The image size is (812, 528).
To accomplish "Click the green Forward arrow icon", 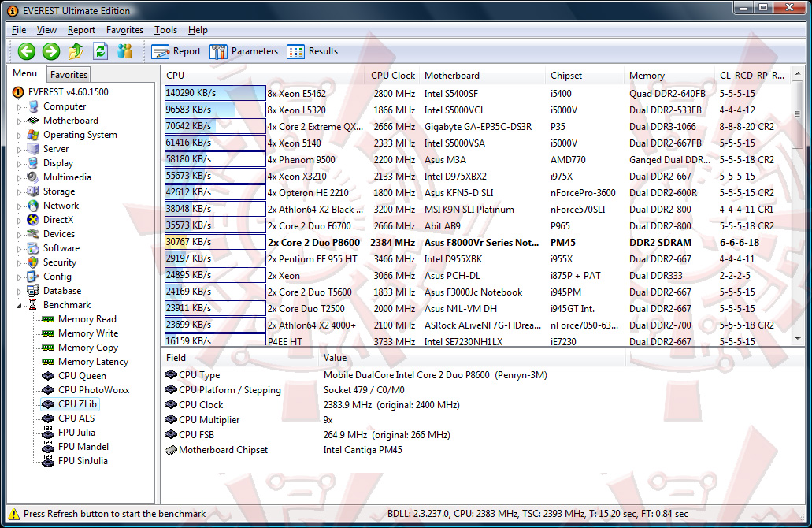I will tap(50, 50).
